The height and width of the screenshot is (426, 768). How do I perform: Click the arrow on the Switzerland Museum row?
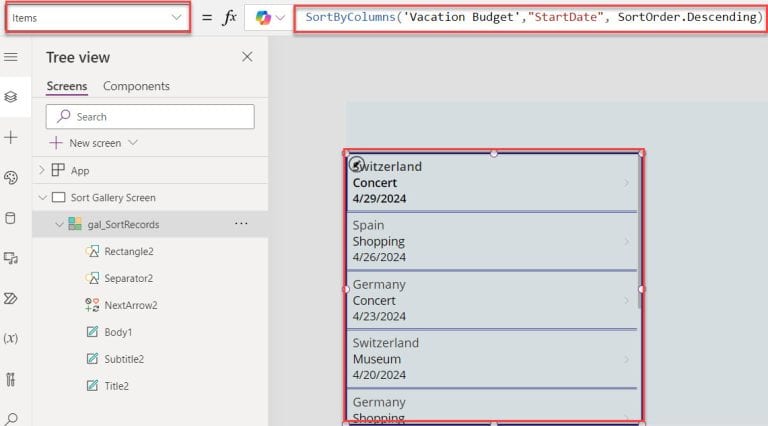[x=626, y=359]
